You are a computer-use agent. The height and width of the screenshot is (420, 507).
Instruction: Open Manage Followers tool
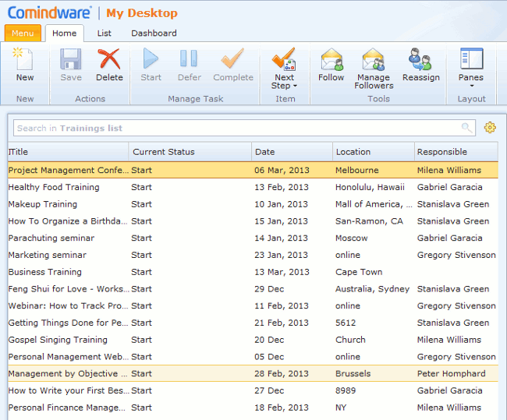[x=374, y=59]
